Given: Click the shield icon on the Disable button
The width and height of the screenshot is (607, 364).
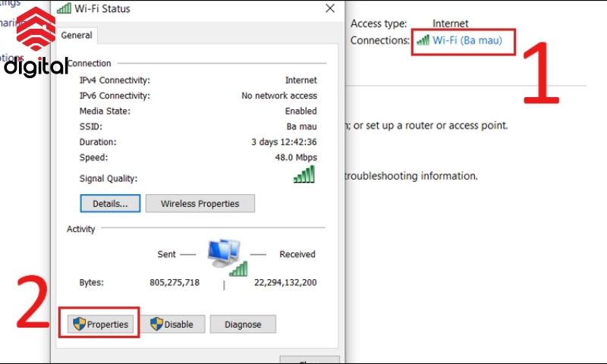Looking at the screenshot, I should [156, 324].
